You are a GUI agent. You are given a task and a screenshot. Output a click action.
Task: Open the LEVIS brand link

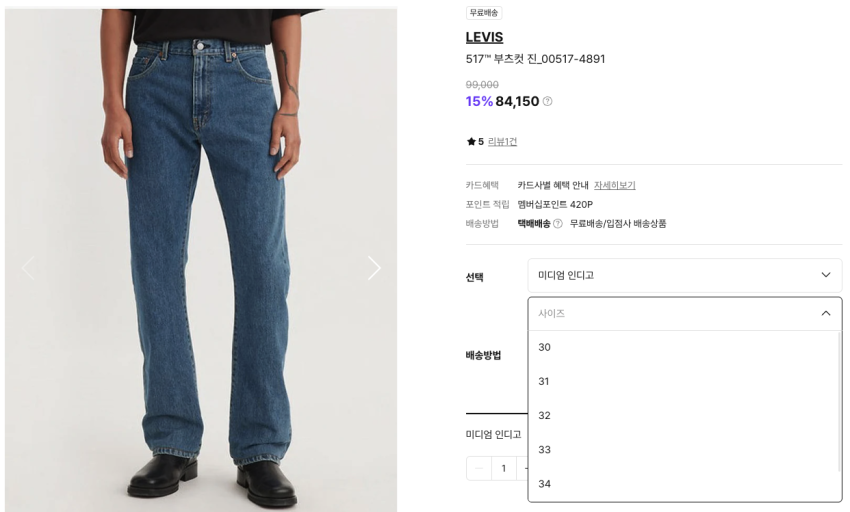(484, 37)
